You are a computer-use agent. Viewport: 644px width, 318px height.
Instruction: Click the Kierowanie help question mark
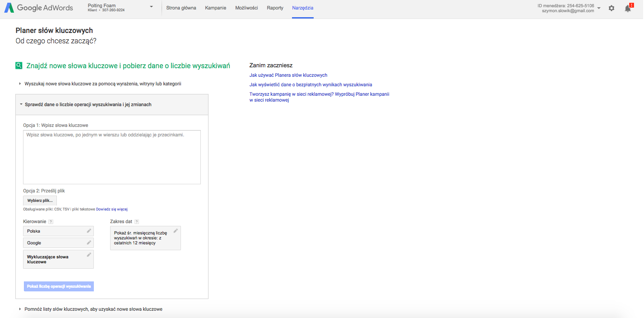[51, 222]
